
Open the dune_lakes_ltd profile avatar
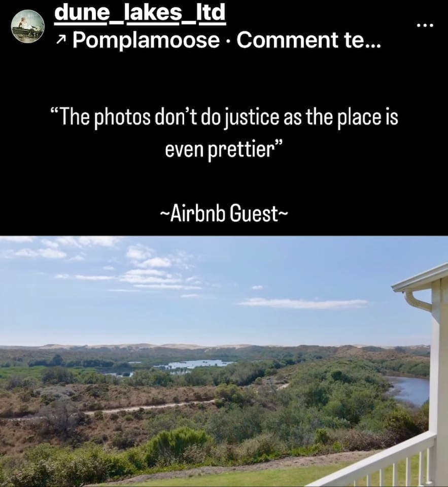click(x=28, y=26)
